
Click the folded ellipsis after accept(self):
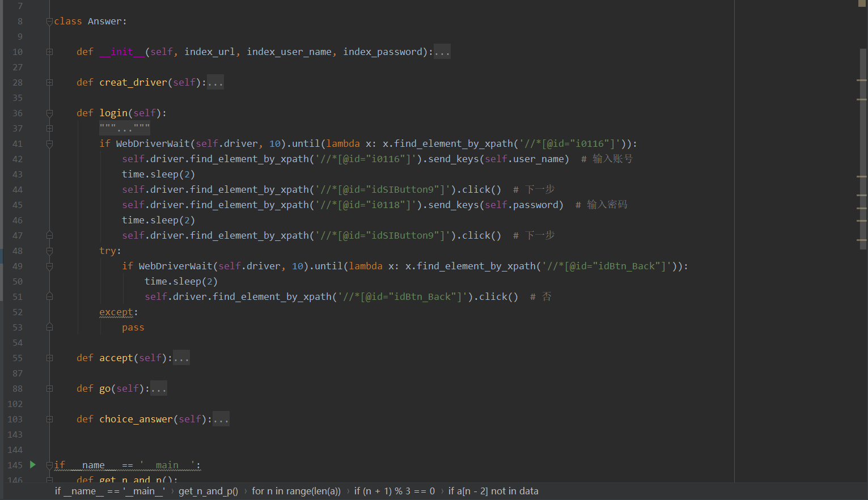coord(181,358)
